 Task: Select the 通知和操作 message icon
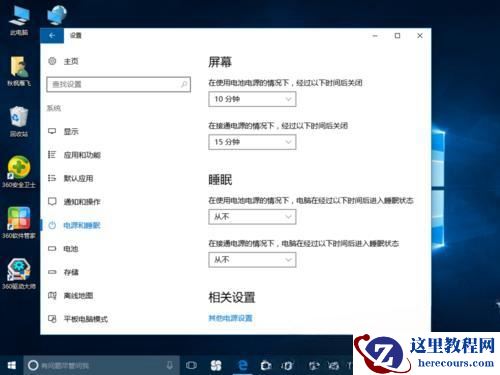coord(52,201)
